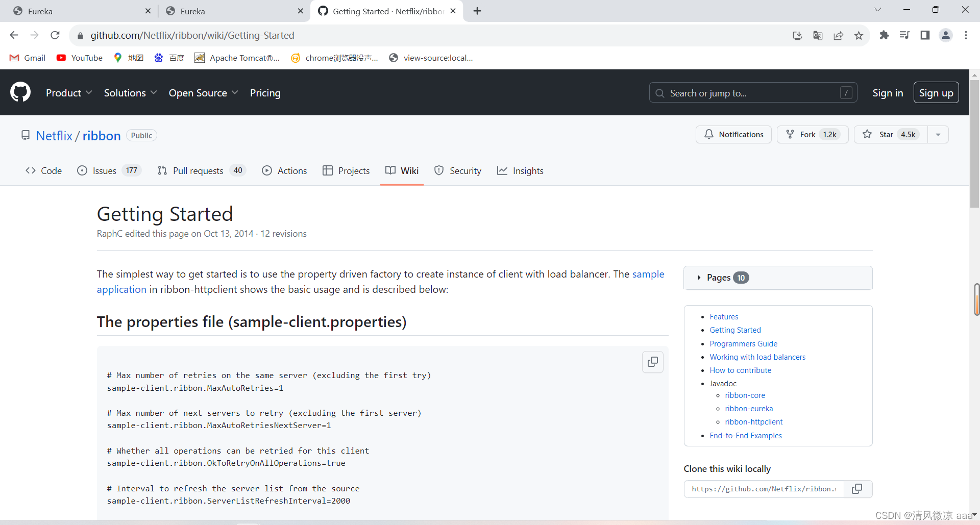Open the Star list dropdown arrow

pos(938,135)
